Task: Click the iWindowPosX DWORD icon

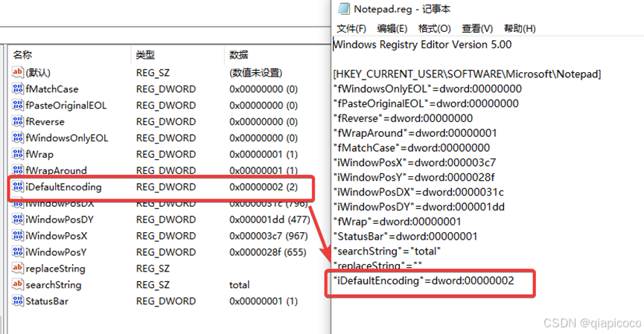Action: pyautogui.click(x=18, y=236)
